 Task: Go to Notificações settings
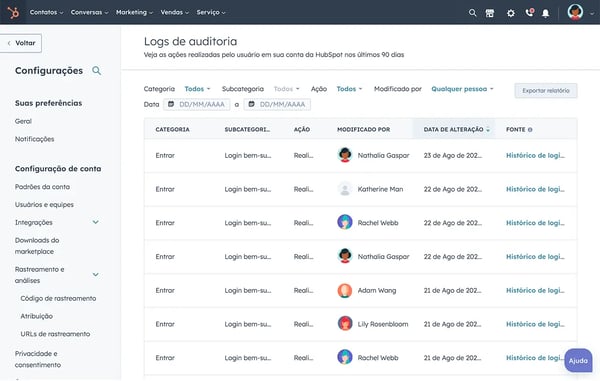[x=34, y=139]
